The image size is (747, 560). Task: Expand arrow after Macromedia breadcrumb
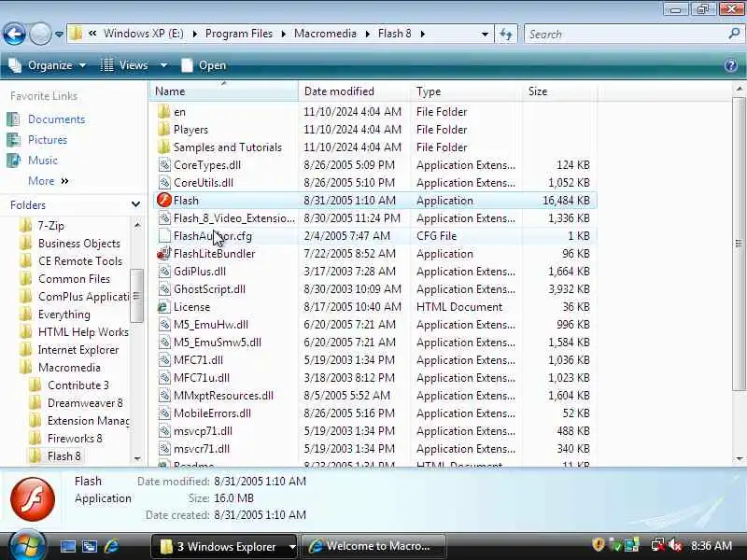pos(367,34)
